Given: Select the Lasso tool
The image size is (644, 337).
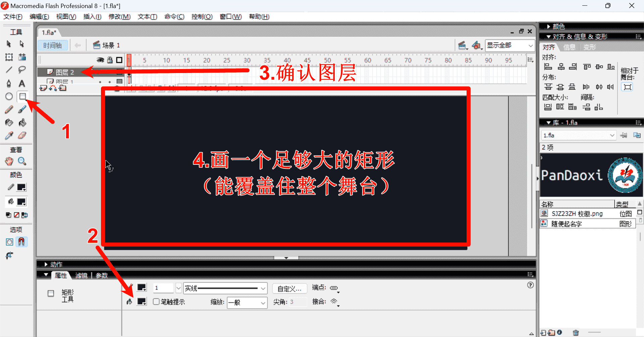Looking at the screenshot, I should point(22,70).
